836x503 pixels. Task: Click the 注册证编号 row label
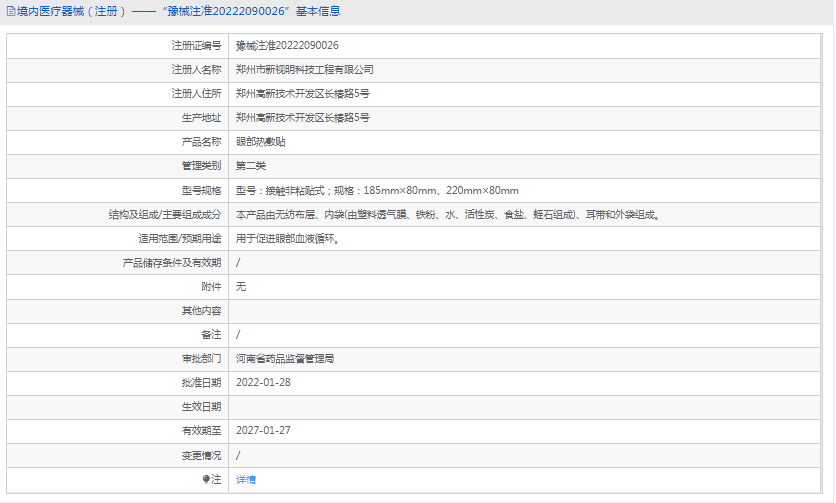(196, 46)
